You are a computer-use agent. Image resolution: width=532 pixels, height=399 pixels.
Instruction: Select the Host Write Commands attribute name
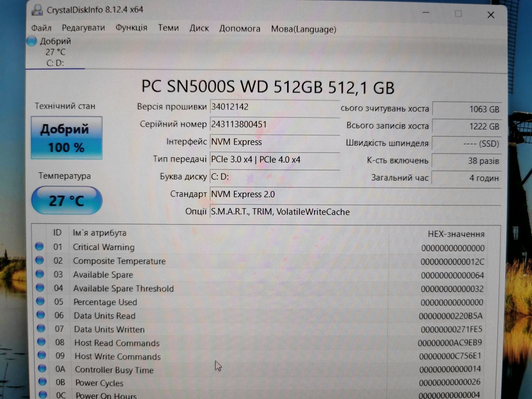point(118,356)
